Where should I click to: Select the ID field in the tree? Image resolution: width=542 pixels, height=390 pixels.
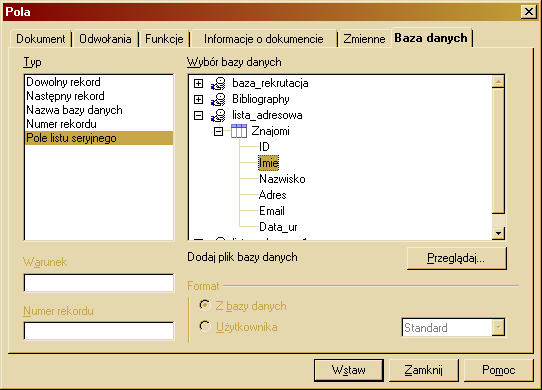264,147
